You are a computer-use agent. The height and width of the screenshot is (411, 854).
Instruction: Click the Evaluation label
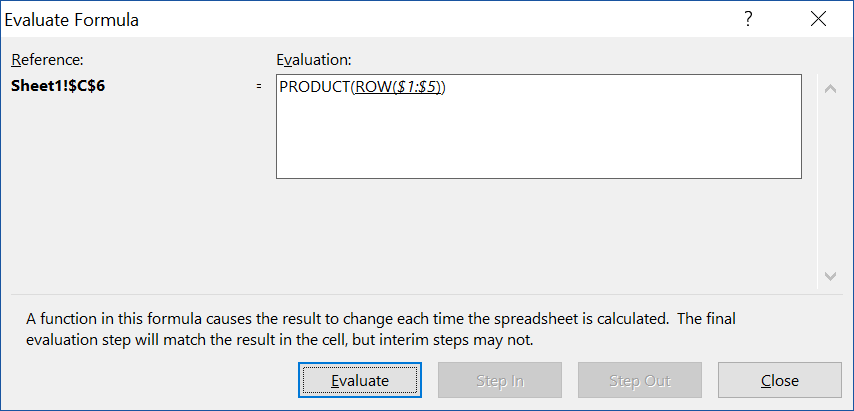313,60
